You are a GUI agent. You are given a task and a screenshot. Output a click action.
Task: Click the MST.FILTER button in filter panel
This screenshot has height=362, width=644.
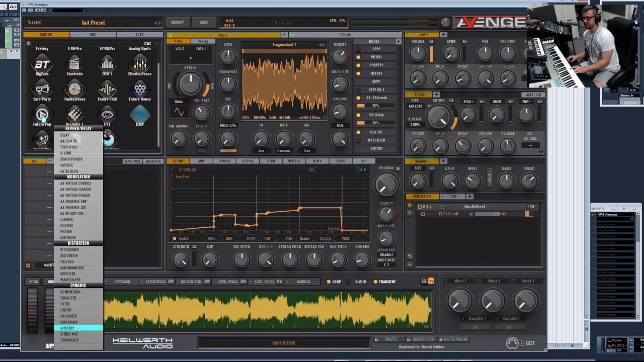[533, 95]
